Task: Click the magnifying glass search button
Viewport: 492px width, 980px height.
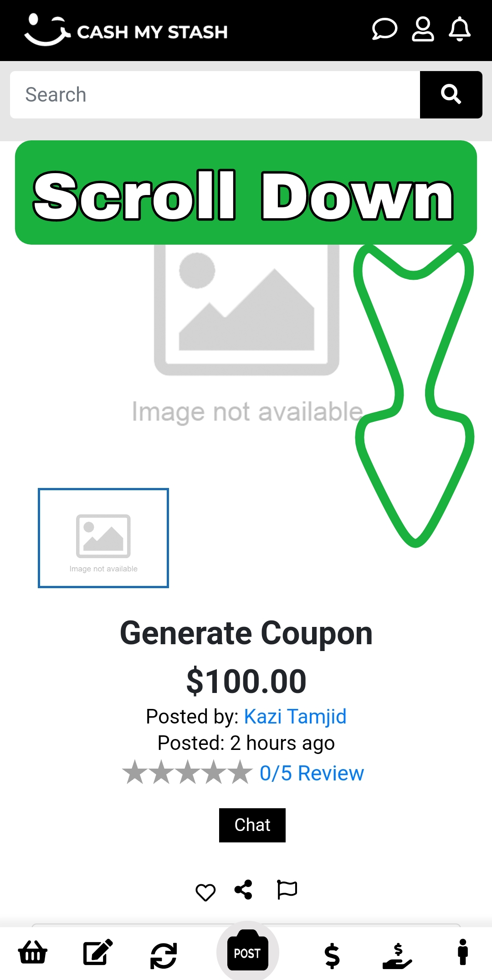Action: point(451,95)
